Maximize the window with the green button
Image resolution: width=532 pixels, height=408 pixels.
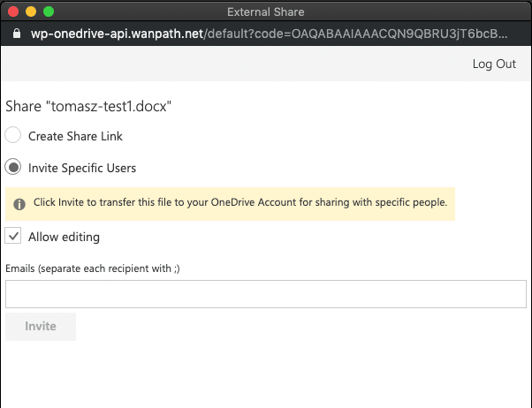(x=49, y=12)
